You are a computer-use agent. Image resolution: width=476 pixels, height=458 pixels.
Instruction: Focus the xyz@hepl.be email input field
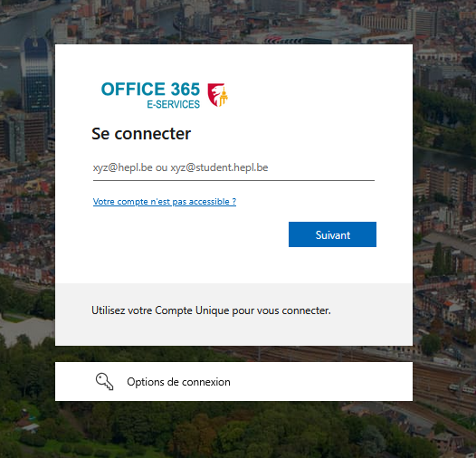pos(233,168)
